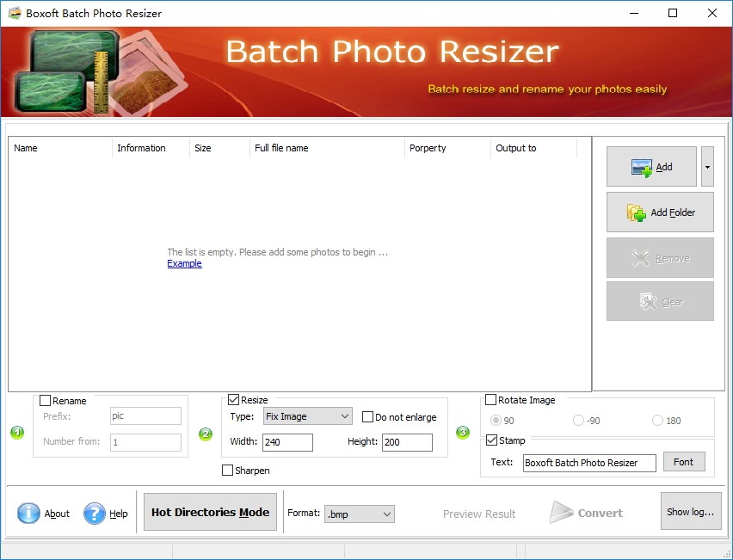Screen dimensions: 733x560
Task: Sort list by Name column header
Action: (60, 148)
